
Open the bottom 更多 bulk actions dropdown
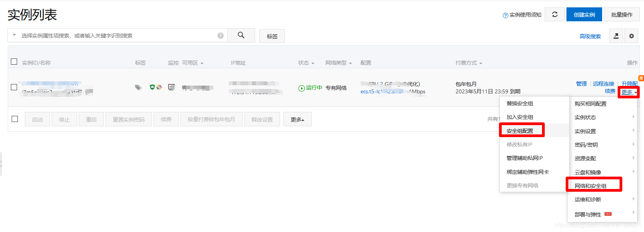297,119
